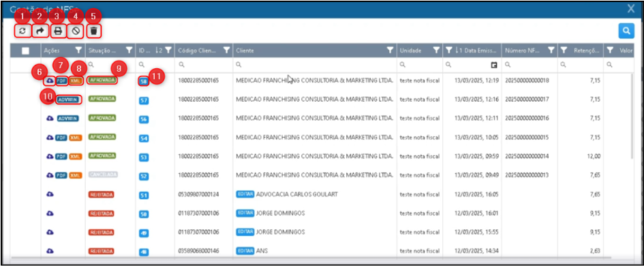Click the cloud icon on ID 50 row

50,213
